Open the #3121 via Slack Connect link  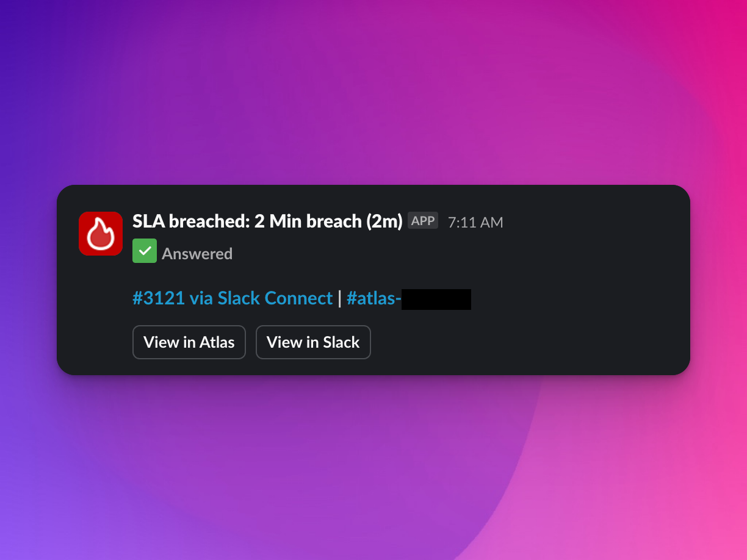pyautogui.click(x=233, y=298)
